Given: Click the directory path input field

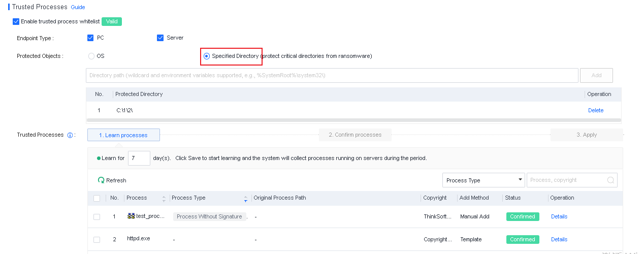Looking at the screenshot, I should [332, 75].
